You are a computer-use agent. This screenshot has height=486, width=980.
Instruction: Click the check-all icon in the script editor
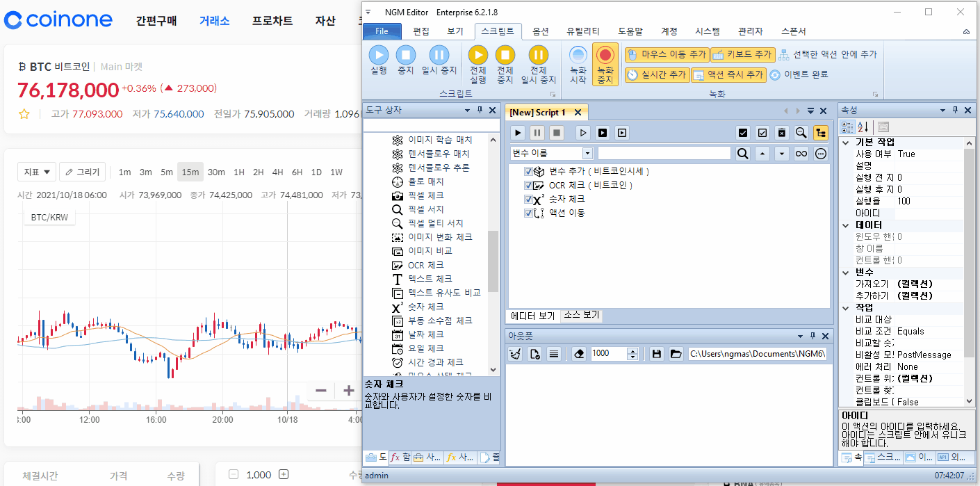743,132
